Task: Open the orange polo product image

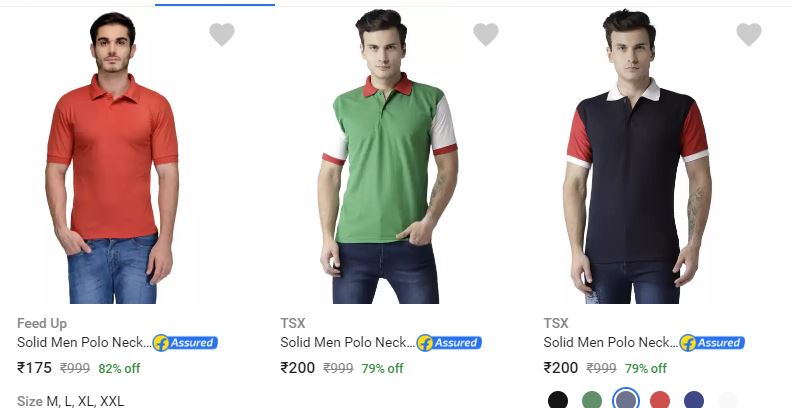Action: pos(112,160)
